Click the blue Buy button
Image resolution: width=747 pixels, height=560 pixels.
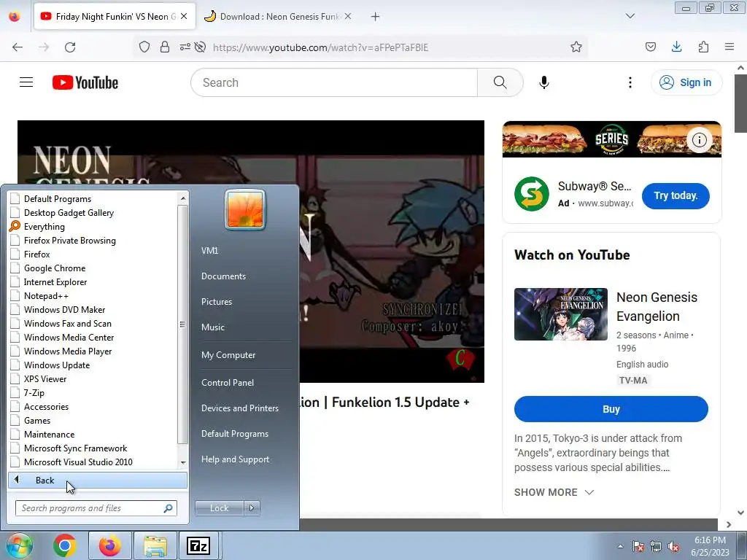[x=611, y=409]
